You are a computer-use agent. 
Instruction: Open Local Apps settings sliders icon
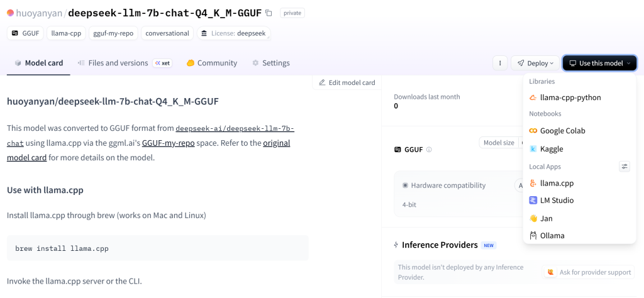point(625,166)
